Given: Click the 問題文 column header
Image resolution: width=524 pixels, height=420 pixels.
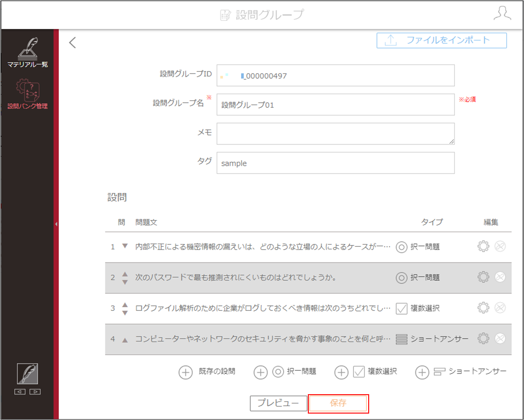Looking at the screenshot, I should pos(146,222).
